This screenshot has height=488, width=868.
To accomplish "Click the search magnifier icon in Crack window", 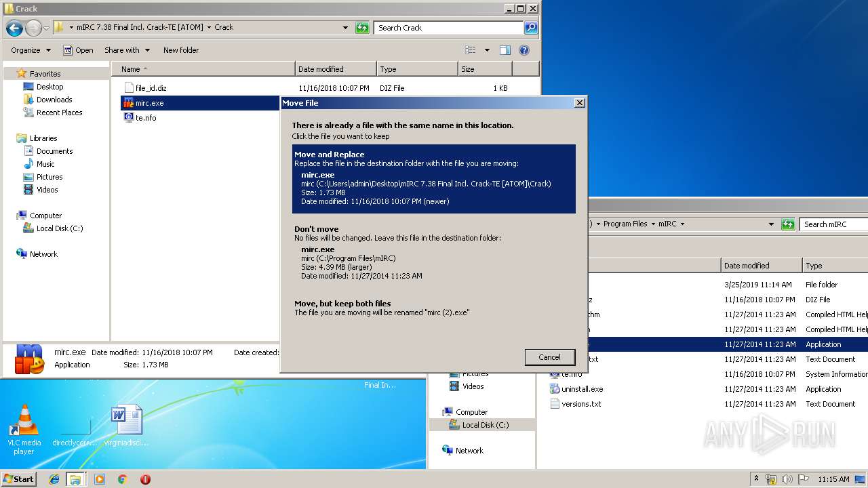I will 531,28.
